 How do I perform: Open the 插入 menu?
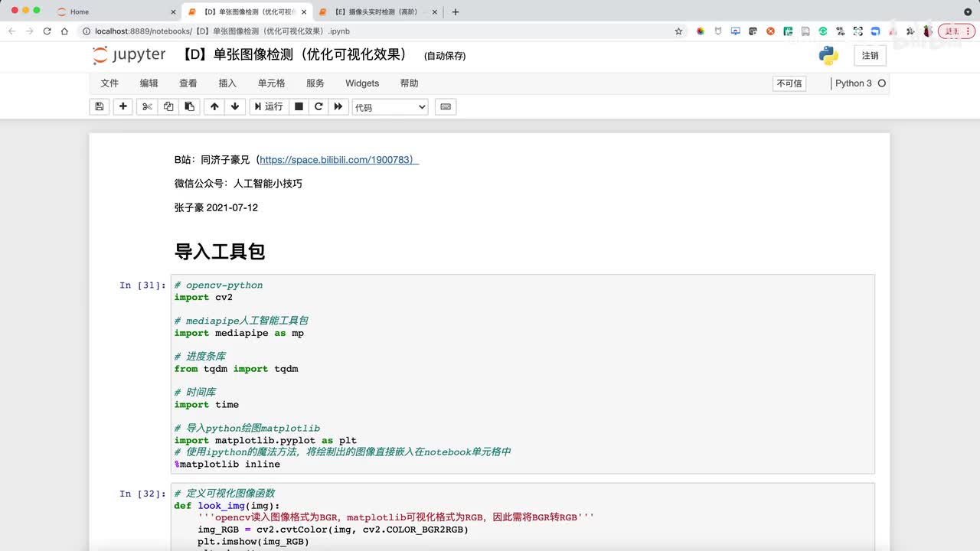coord(227,83)
